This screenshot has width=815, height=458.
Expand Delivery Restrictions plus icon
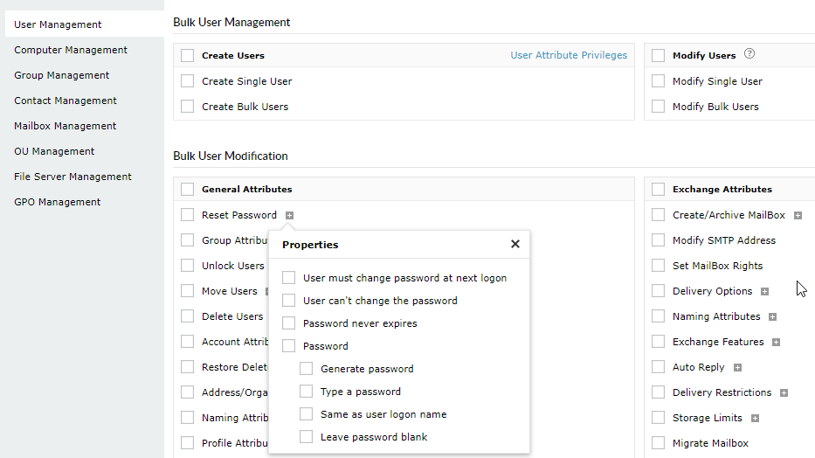(784, 393)
